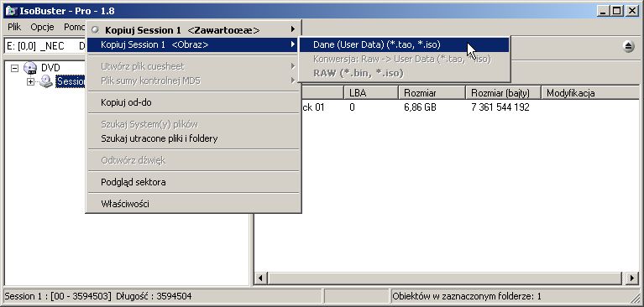This screenshot has height=307, width=644.
Task: Choose Odtwórz dźwięk
Action: (x=193, y=160)
